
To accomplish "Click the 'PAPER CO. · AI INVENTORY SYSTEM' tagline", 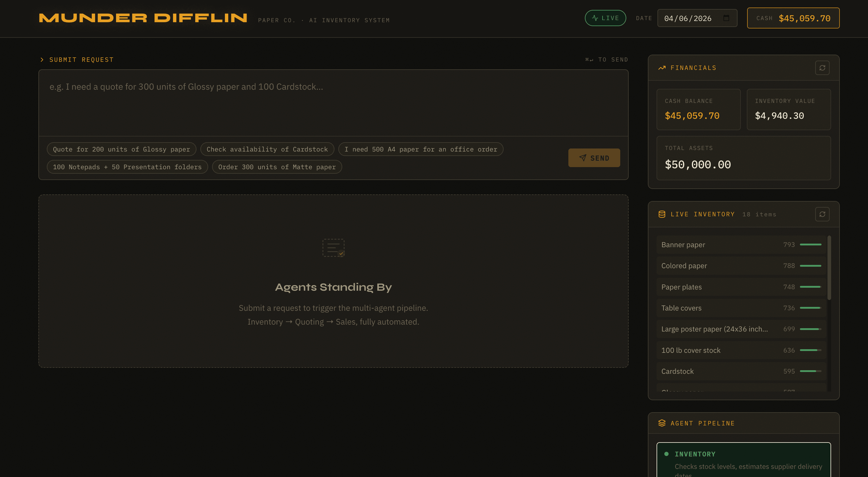I will [324, 20].
